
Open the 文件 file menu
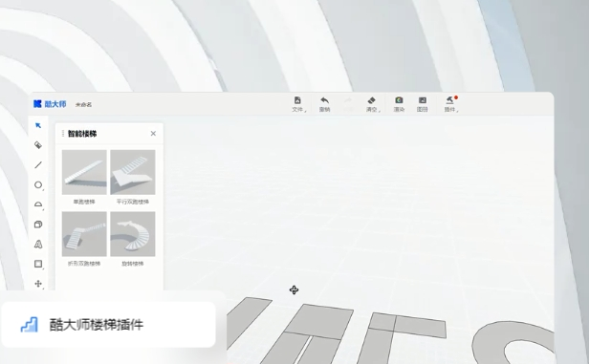tap(298, 104)
